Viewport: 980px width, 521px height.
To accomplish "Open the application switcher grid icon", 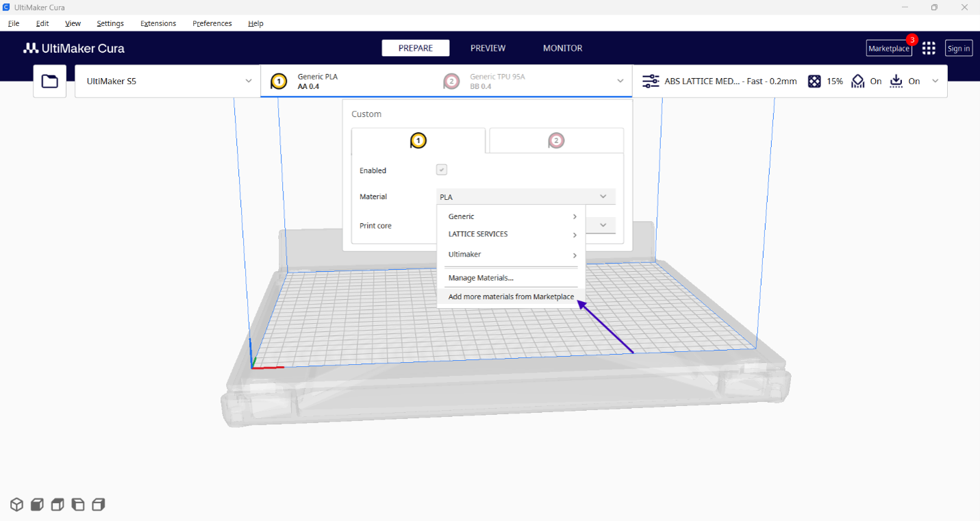I will click(929, 48).
